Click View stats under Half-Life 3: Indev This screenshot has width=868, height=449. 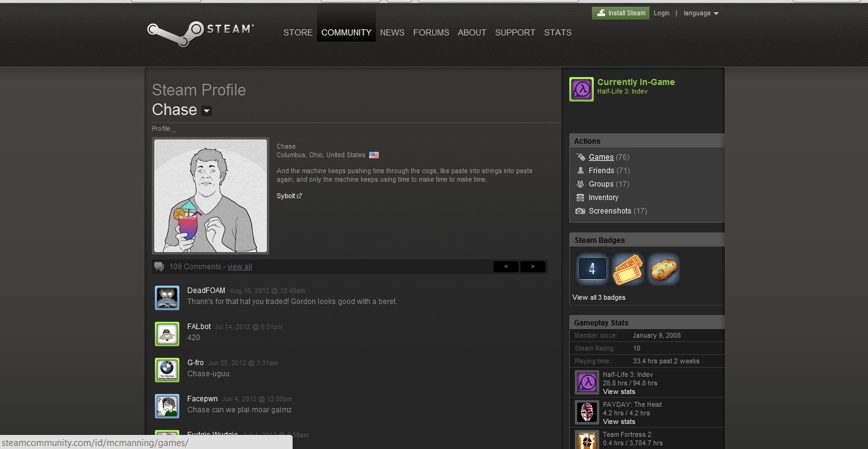(619, 391)
